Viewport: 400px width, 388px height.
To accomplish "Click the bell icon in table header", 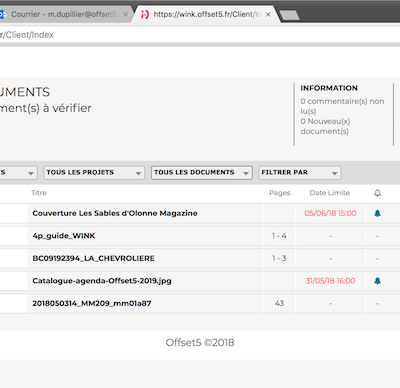I will [x=377, y=193].
